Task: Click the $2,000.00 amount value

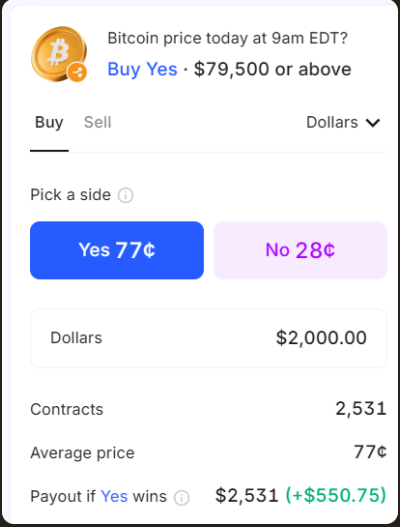Action: (x=321, y=338)
